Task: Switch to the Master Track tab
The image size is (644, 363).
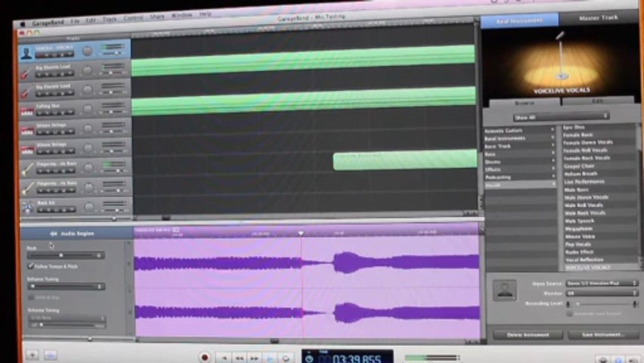Action: [599, 18]
